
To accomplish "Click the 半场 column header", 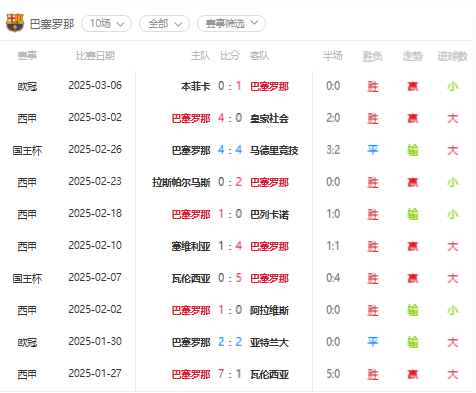I will [332, 56].
